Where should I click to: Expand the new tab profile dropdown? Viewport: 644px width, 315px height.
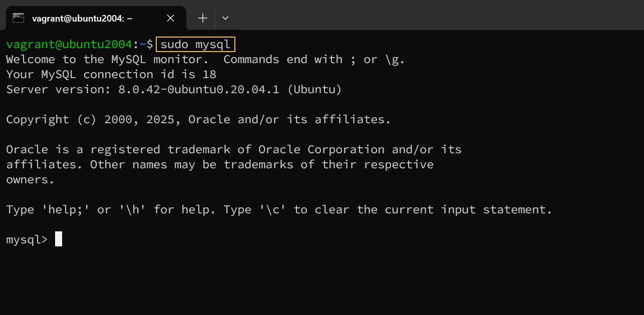[225, 18]
